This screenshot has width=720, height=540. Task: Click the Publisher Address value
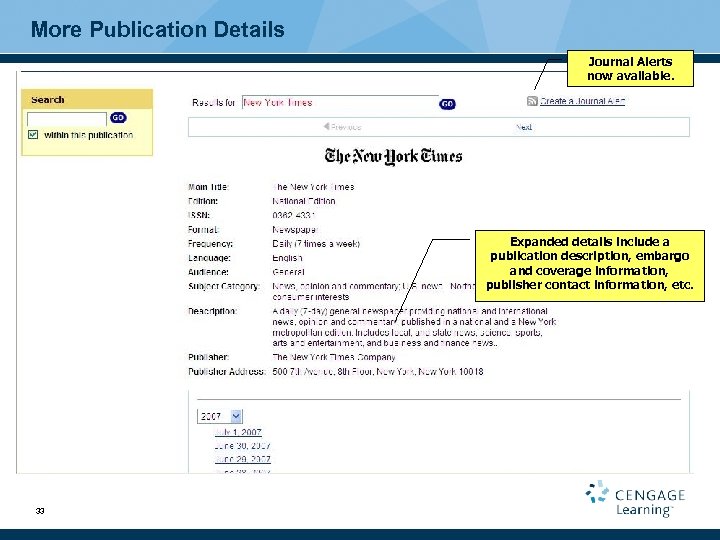pos(378,371)
